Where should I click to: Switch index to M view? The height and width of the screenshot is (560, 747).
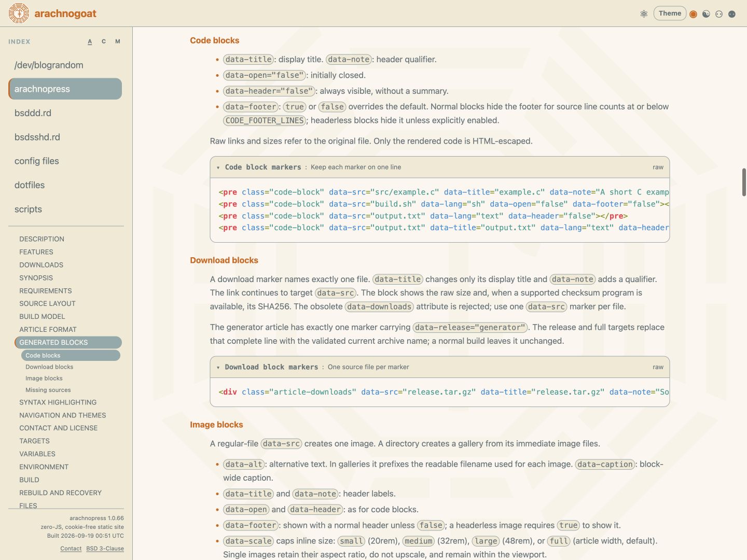coord(118,41)
